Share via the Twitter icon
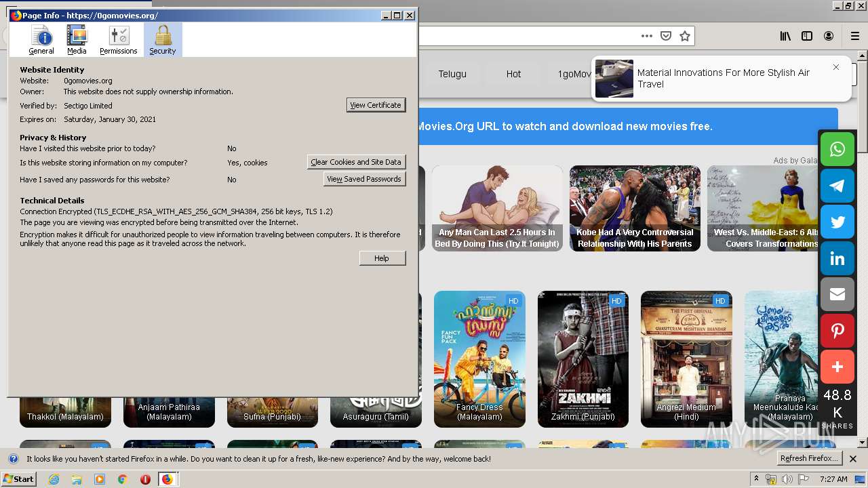868x488 pixels. coord(837,222)
